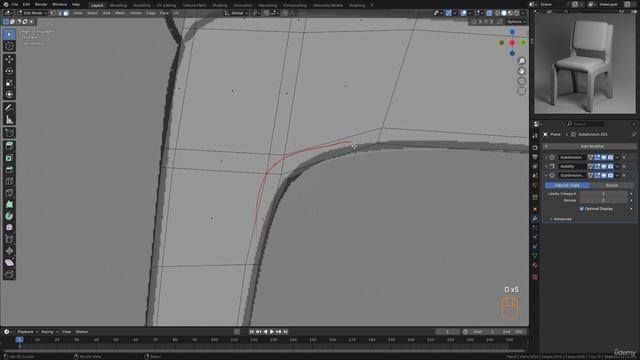Click the Levels Viewport value field

[603, 193]
